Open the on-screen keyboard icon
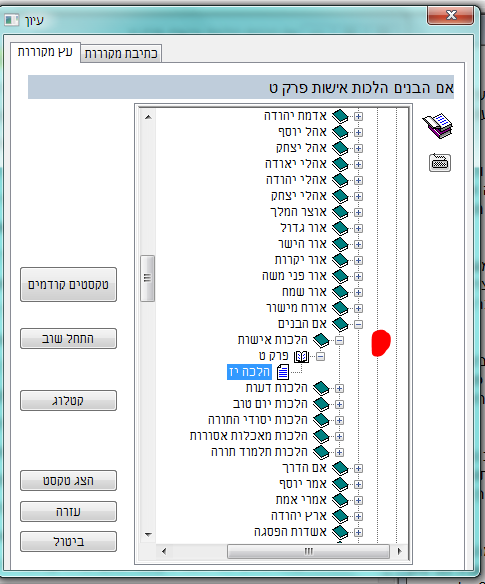485x584 pixels. 440,162
